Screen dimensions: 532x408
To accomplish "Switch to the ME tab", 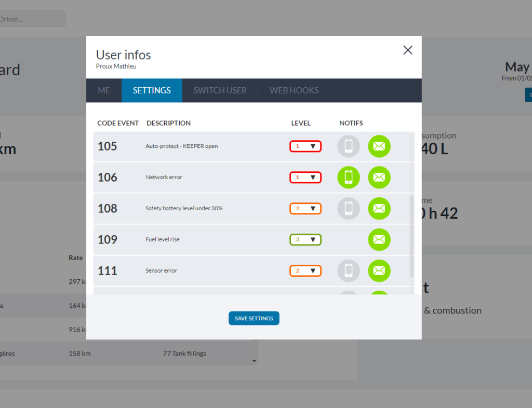I will pyautogui.click(x=104, y=90).
